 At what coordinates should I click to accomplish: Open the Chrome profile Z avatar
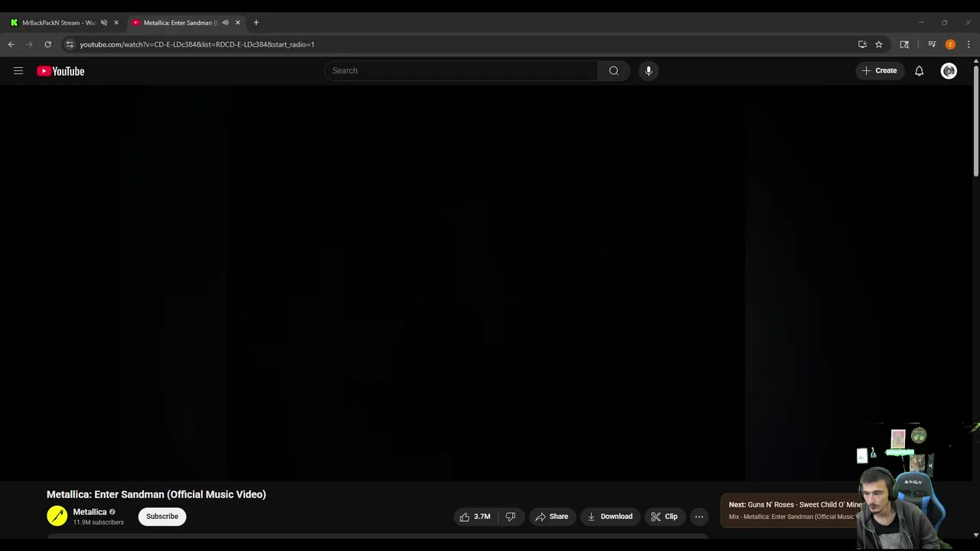[x=950, y=44]
